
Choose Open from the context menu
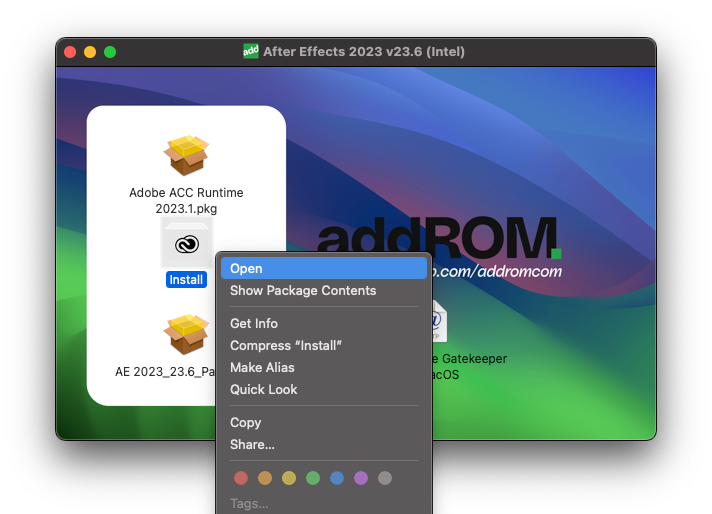[324, 268]
